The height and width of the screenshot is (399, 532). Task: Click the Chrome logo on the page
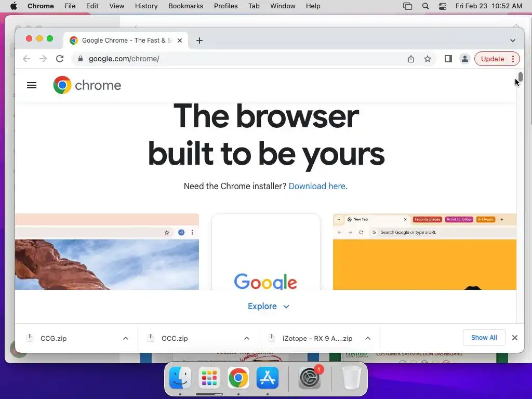(x=87, y=85)
